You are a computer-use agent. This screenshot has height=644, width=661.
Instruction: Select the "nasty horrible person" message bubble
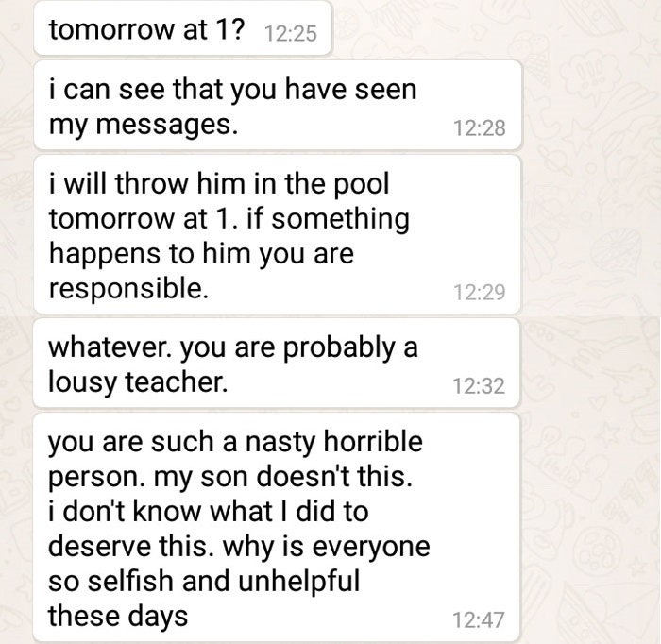point(277,527)
